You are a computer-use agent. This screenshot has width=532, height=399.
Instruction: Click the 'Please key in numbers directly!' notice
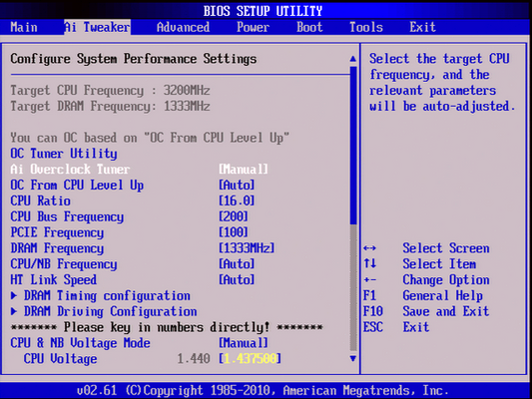tap(167, 327)
